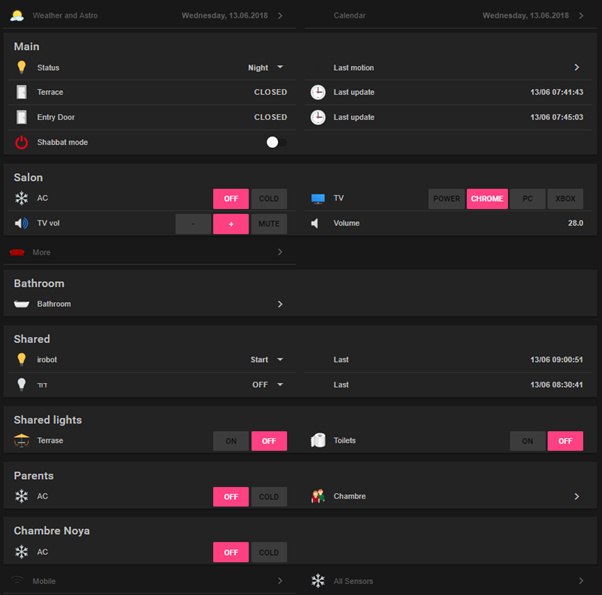Click the Entry Door CLOSED status text
Screen dimensions: 602x595
[270, 117]
